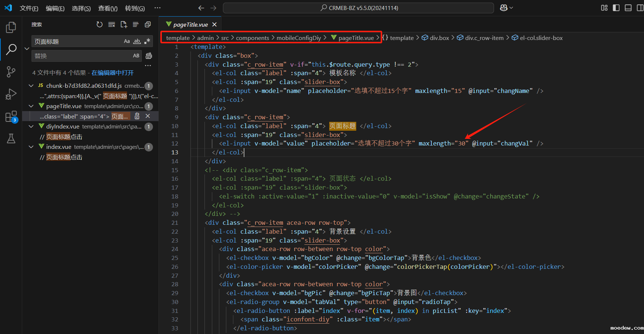
Task: Open the Testing flask icon view
Action: point(11,139)
